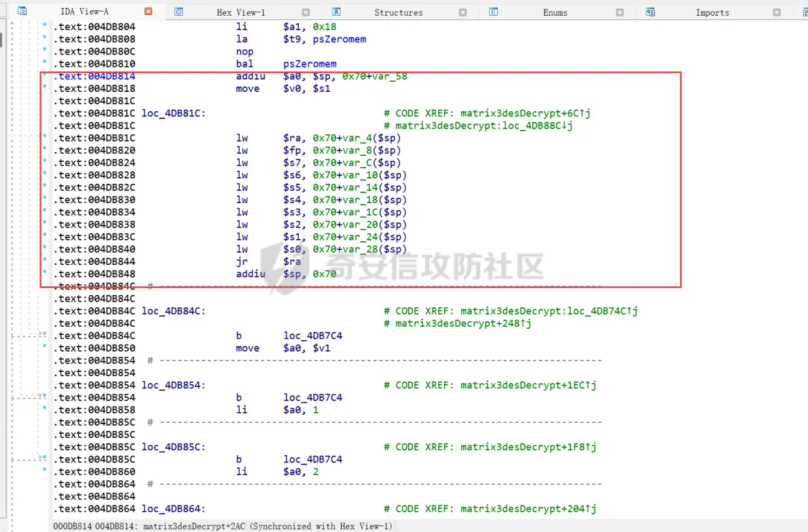Viewport: 808px width, 532px height.
Task: Switch to the Hex View-1 tab
Action: pos(240,12)
